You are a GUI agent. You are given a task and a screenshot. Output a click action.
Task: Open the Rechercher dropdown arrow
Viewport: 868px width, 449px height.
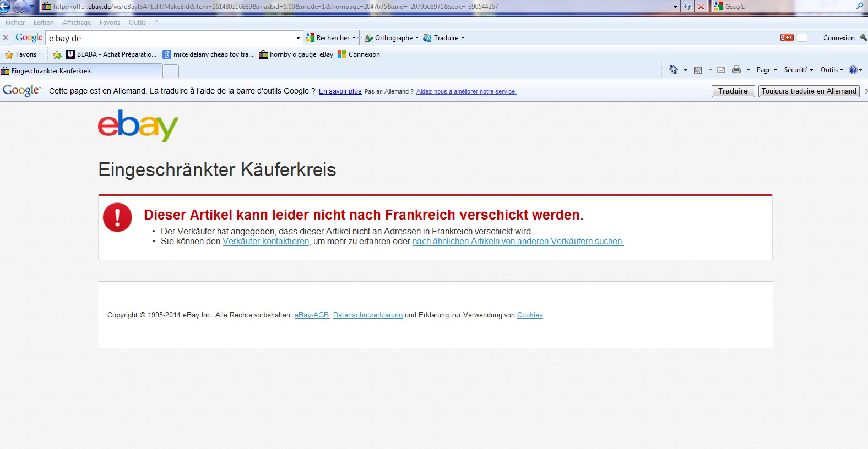point(354,38)
